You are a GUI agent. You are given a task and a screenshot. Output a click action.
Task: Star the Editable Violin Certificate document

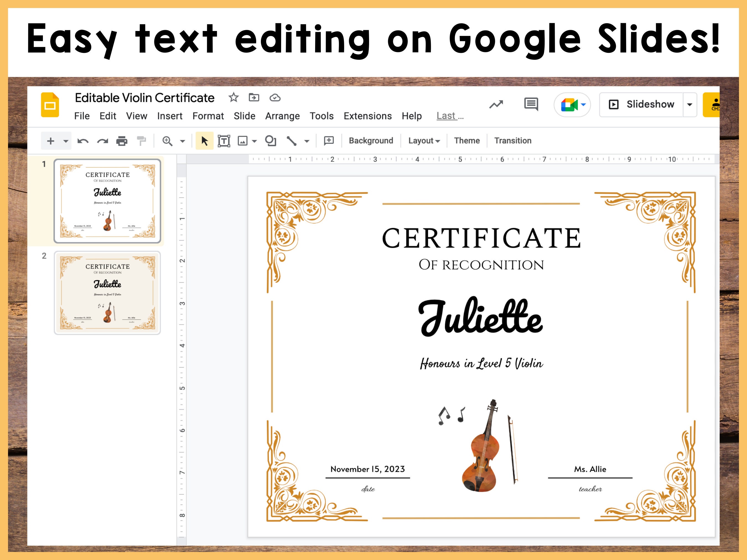pos(233,98)
